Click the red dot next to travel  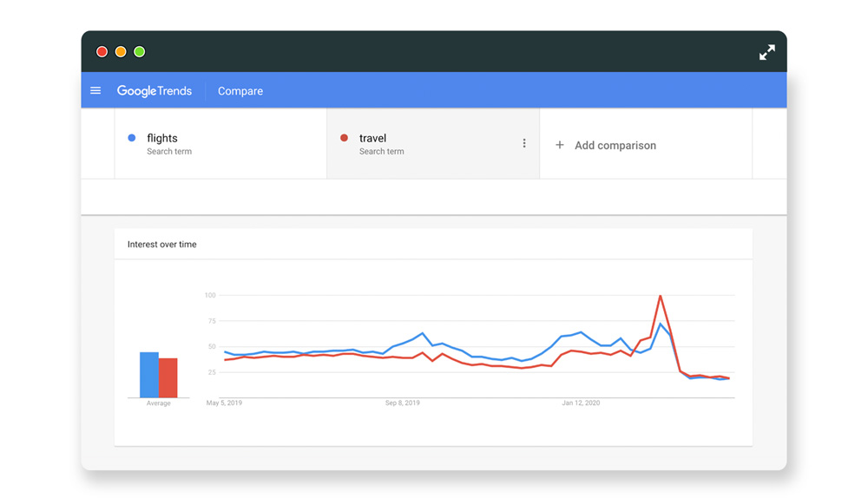[345, 138]
